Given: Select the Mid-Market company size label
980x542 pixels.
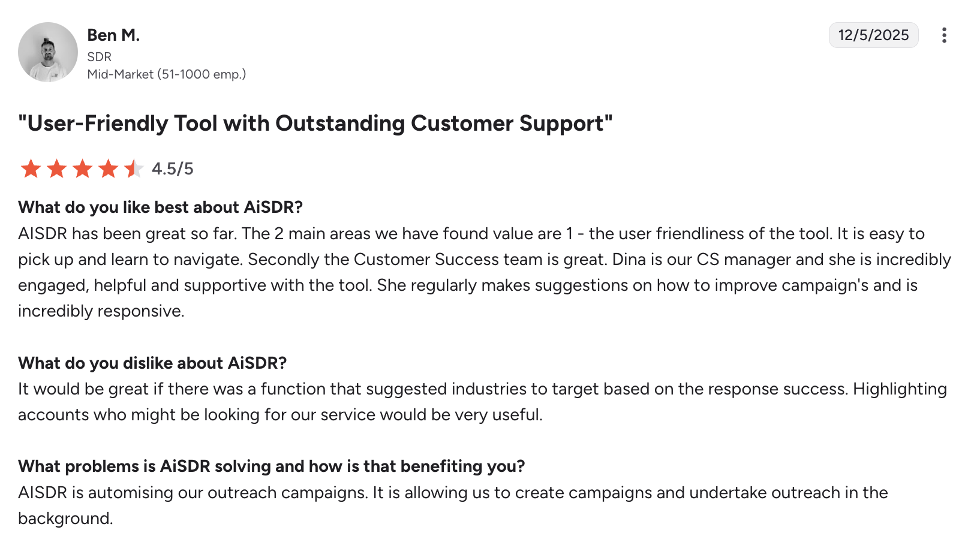Looking at the screenshot, I should [x=167, y=74].
